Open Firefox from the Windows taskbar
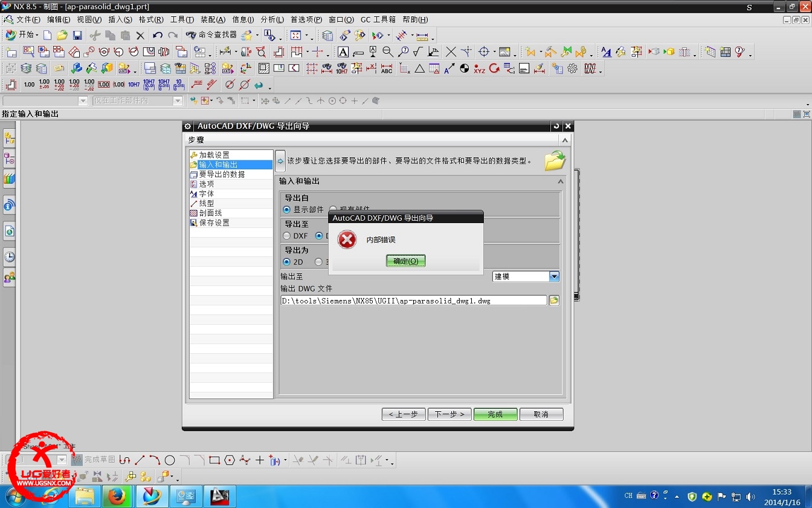The height and width of the screenshot is (508, 812). 117,497
